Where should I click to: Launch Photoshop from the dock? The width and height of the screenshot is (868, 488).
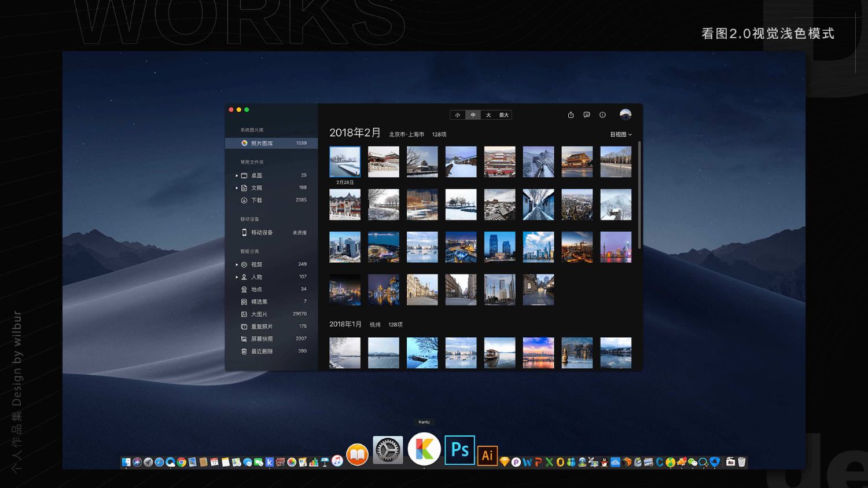click(459, 450)
